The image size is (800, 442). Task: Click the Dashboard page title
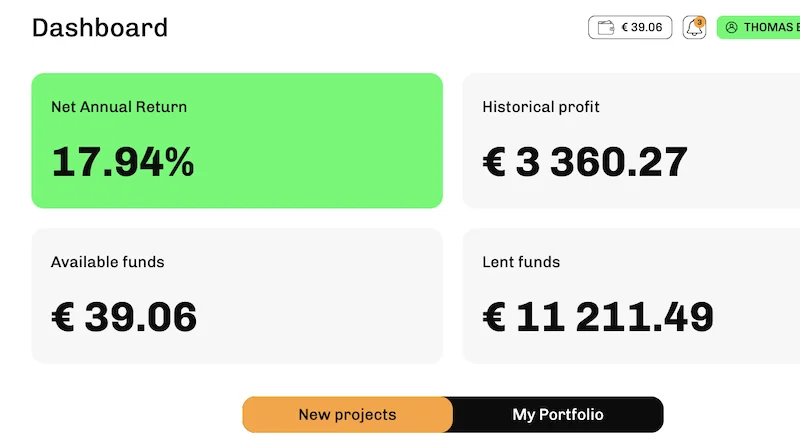100,28
